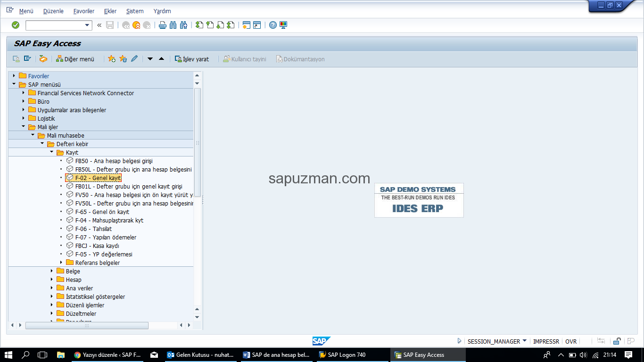This screenshot has height=362, width=644.
Task: Go to the first page icon
Action: click(x=199, y=25)
